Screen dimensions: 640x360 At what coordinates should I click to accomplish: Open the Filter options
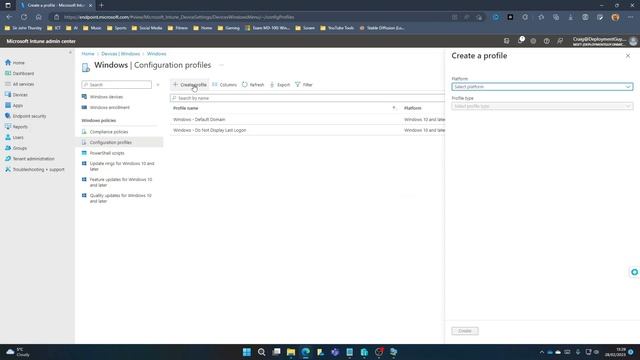pyautogui.click(x=304, y=84)
